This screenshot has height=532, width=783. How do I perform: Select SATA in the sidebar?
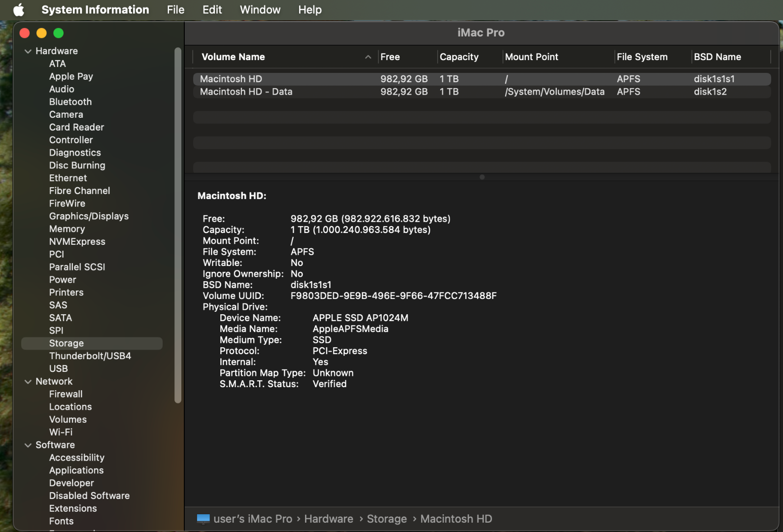click(61, 318)
